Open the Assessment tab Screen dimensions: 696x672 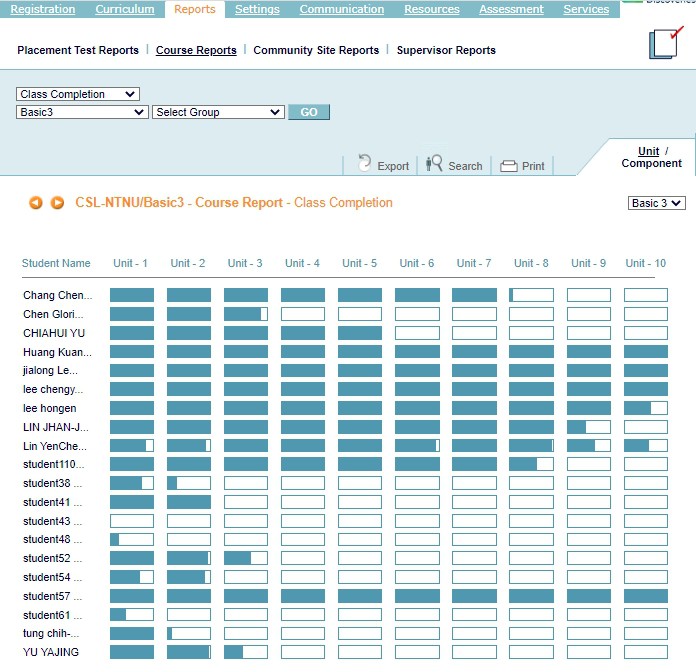(511, 9)
